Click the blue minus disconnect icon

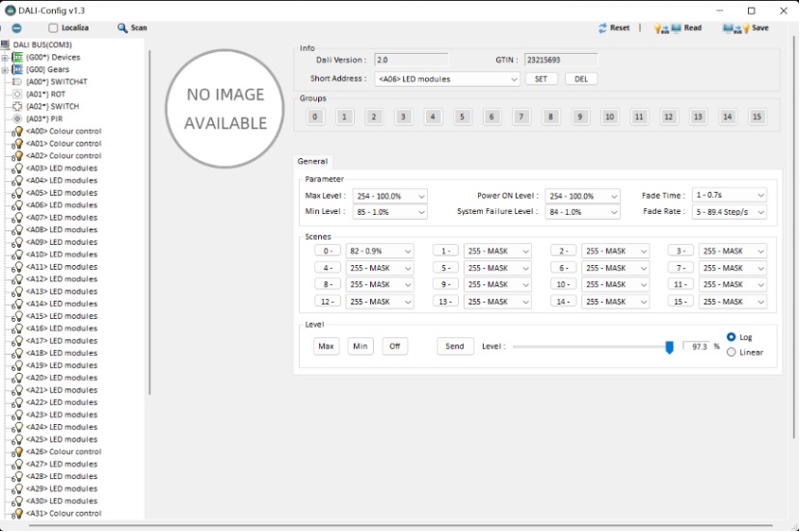pyautogui.click(x=16, y=28)
